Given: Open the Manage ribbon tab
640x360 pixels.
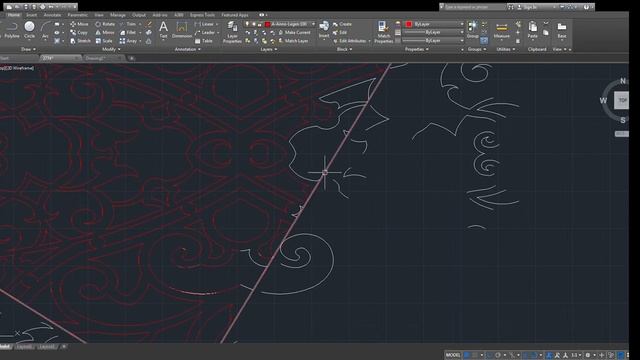Looking at the screenshot, I should (x=118, y=15).
